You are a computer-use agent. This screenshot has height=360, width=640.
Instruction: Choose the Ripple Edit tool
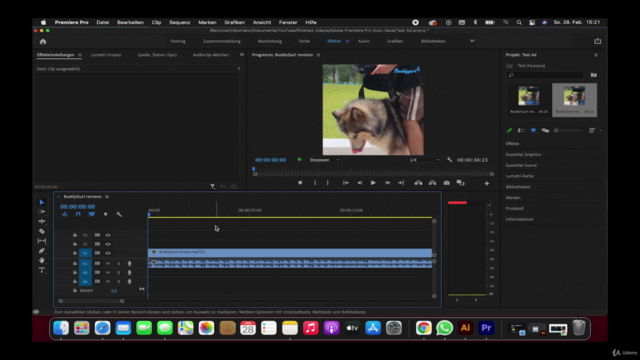click(42, 221)
